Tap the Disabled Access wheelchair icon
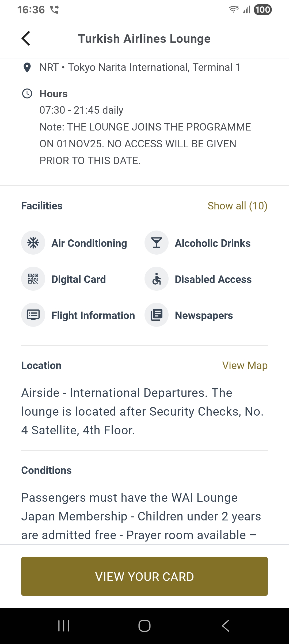Viewport: 289px width, 644px height. coord(157,279)
